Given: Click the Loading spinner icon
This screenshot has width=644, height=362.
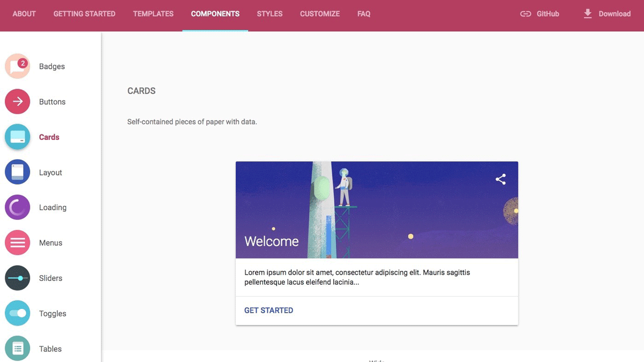Looking at the screenshot, I should (x=18, y=208).
